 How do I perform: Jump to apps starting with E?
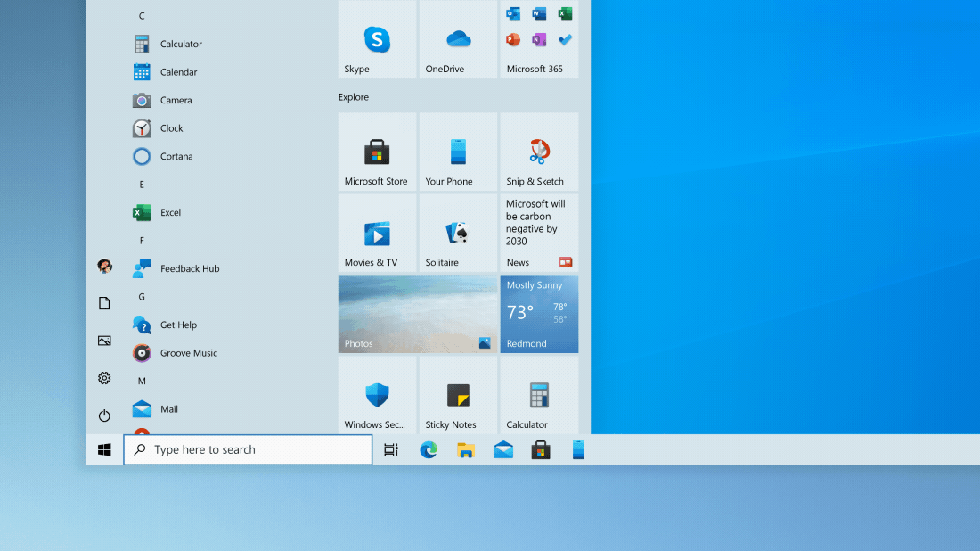pyautogui.click(x=141, y=184)
